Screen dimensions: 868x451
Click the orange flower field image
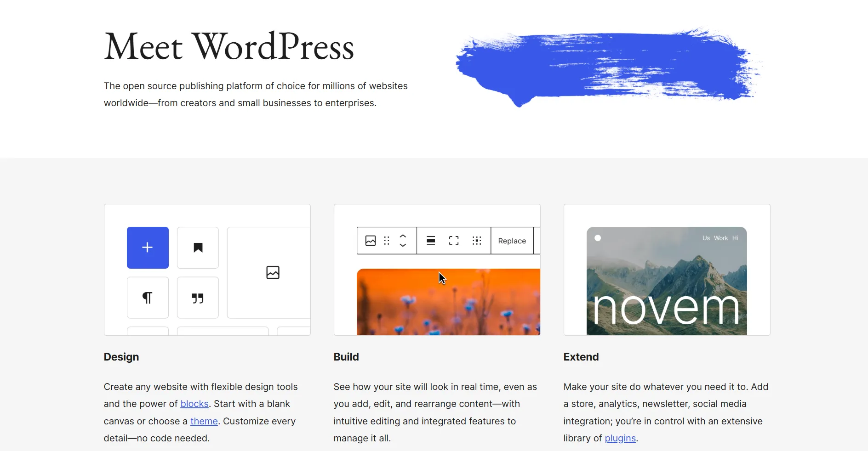(448, 302)
